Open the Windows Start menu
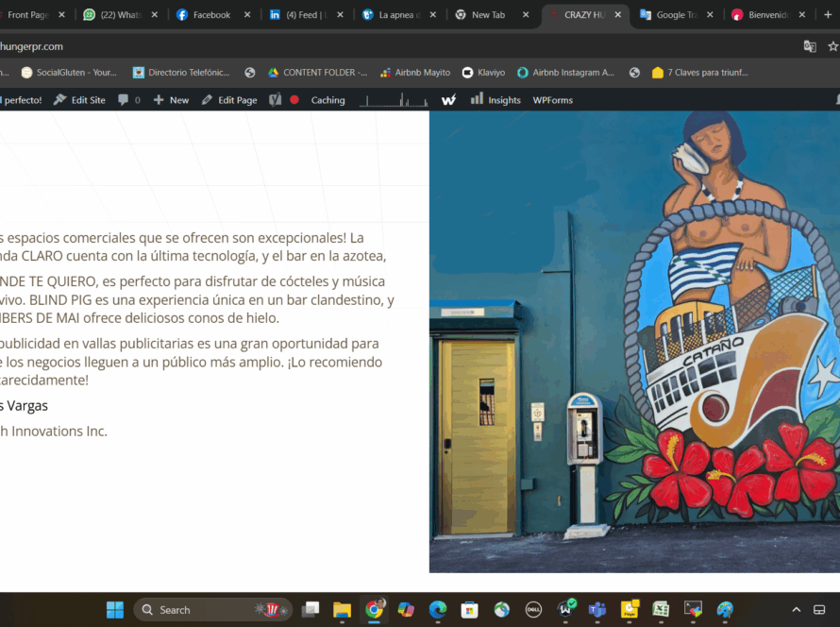The height and width of the screenshot is (627, 840). pyautogui.click(x=114, y=610)
